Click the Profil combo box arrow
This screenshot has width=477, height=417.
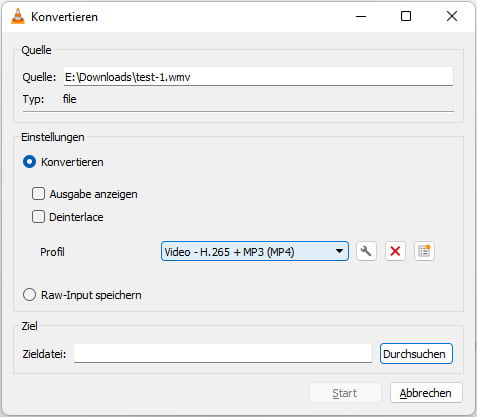tap(339, 251)
